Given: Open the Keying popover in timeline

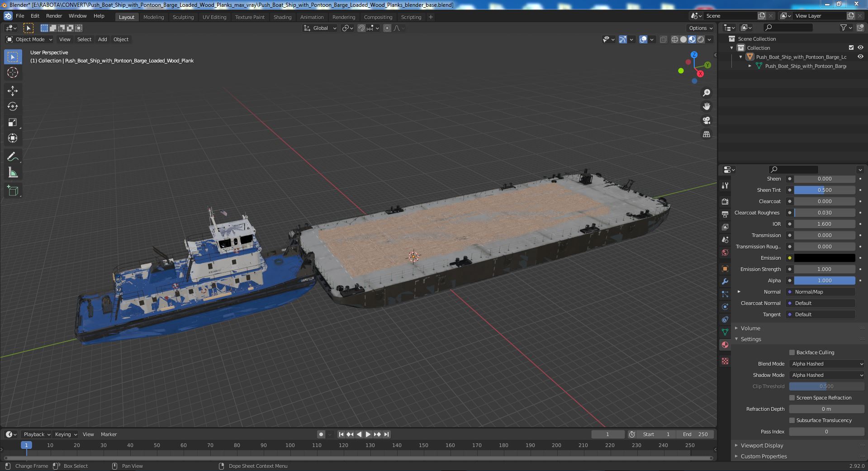Looking at the screenshot, I should click(66, 434).
